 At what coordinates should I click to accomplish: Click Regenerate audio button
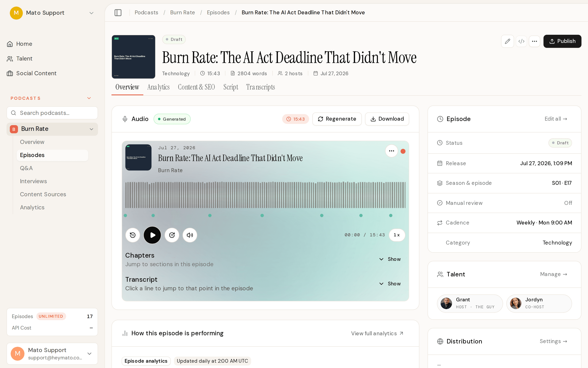pos(337,119)
